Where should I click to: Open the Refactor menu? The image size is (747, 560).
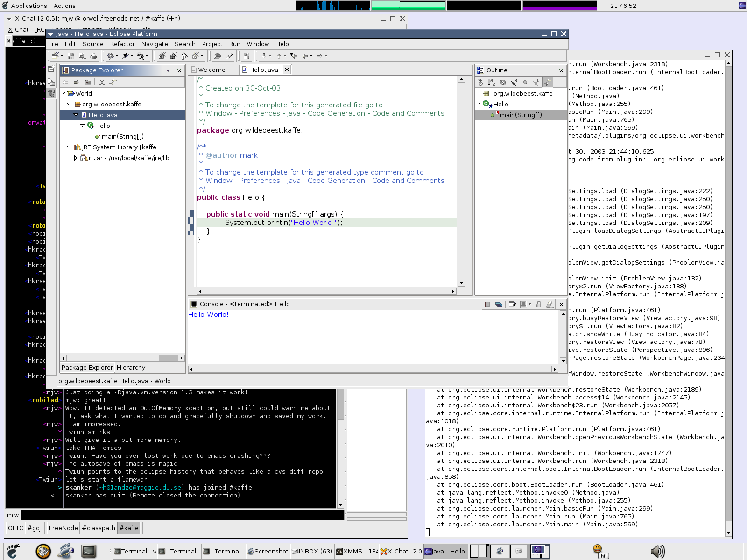pos(122,44)
